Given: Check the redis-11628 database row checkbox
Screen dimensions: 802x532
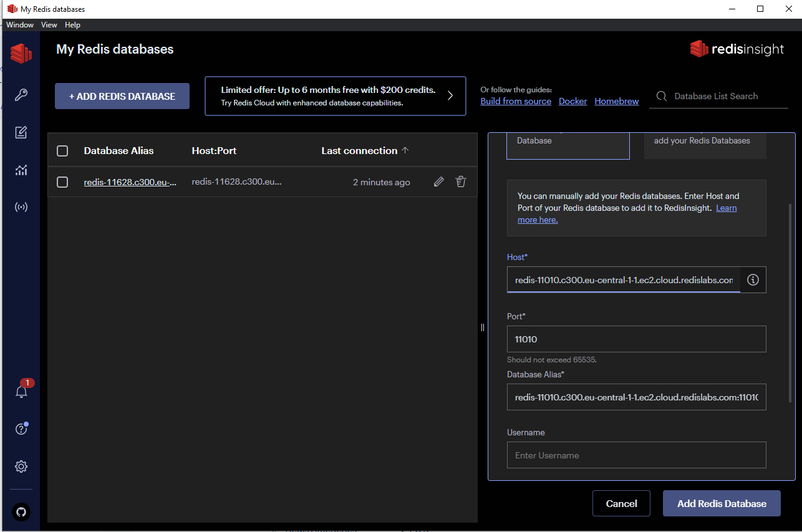Looking at the screenshot, I should (x=62, y=182).
